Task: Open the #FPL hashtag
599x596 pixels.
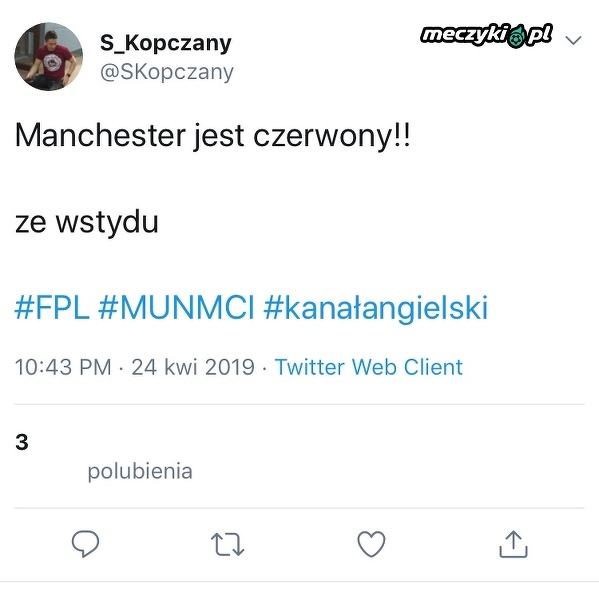Action: click(x=52, y=308)
